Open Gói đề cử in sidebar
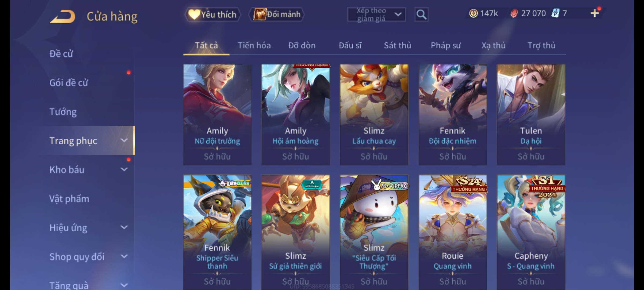This screenshot has width=644, height=290. [69, 83]
